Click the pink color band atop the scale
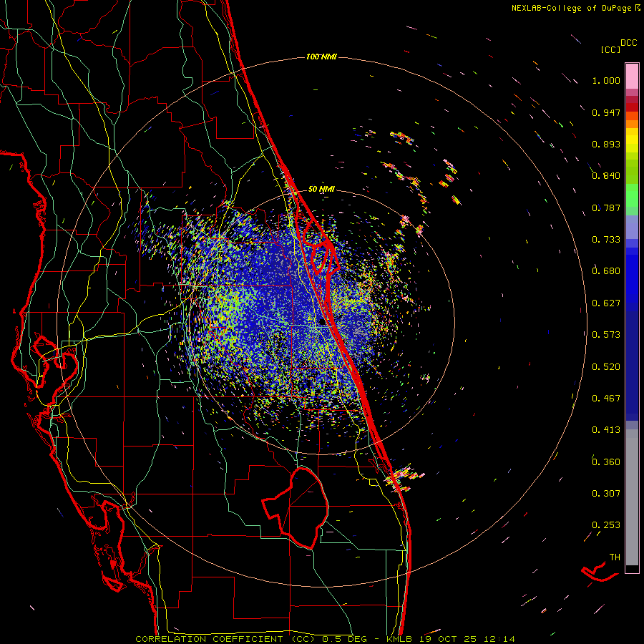The height and width of the screenshot is (644, 644). point(632,77)
